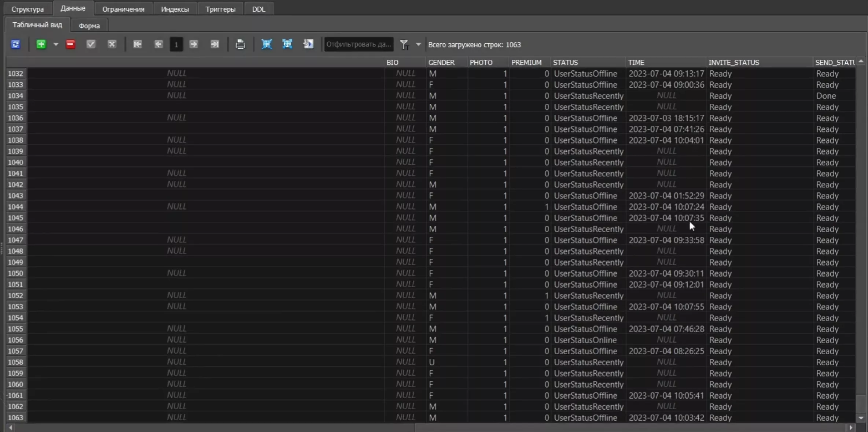Viewport: 868px width, 432px height.
Task: Sort by the BIO column header
Action: [405, 62]
